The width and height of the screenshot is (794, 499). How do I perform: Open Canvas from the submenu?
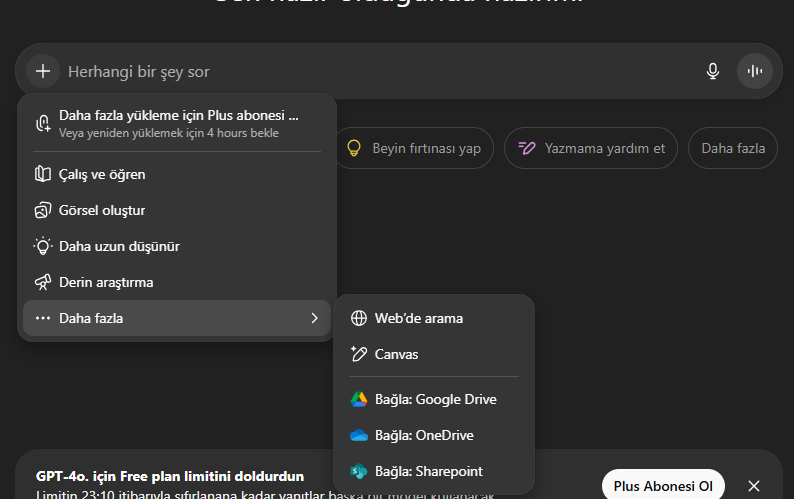[x=434, y=354]
